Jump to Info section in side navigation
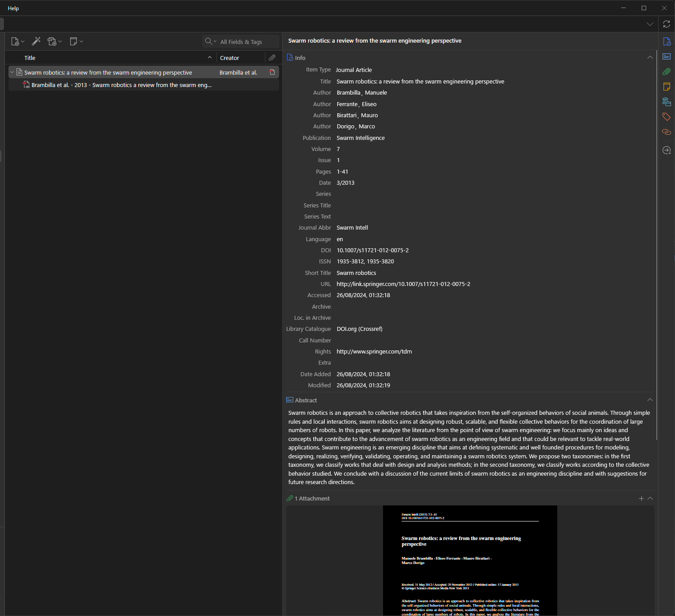The image size is (675, 616). (667, 41)
